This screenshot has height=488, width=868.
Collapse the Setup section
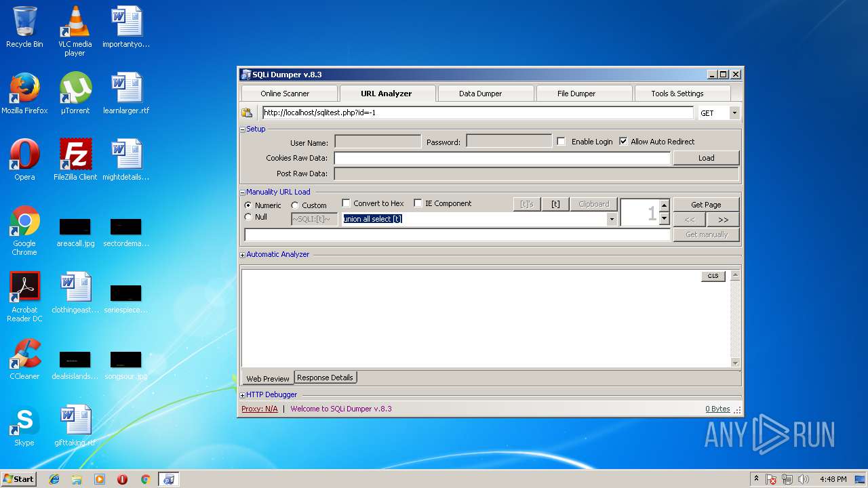coord(243,129)
